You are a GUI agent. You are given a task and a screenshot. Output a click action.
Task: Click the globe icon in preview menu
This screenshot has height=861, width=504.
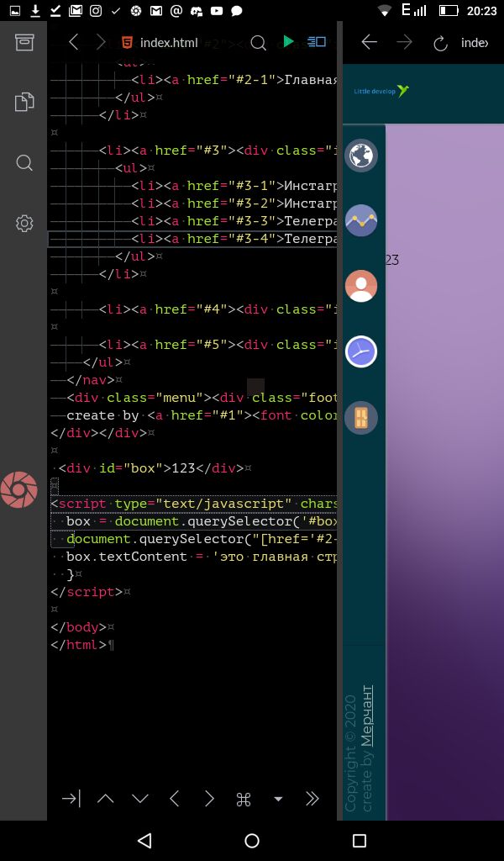pyautogui.click(x=361, y=156)
